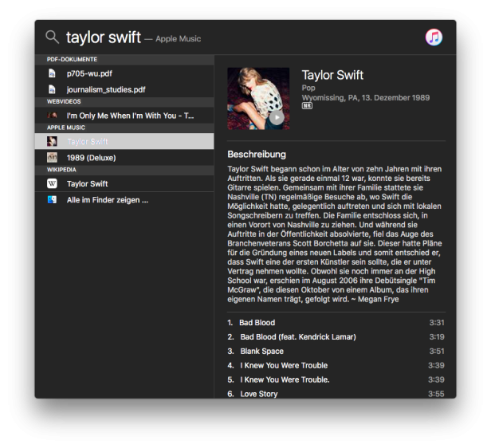Play the preview on the artist artwork

tap(277, 118)
